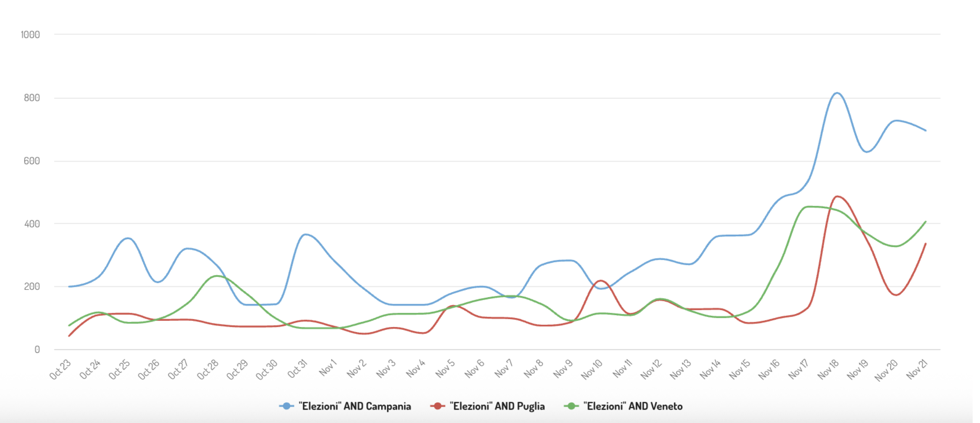Screen dimensions: 980x423
Task: Click the 400 y-axis label
Action: coord(32,224)
